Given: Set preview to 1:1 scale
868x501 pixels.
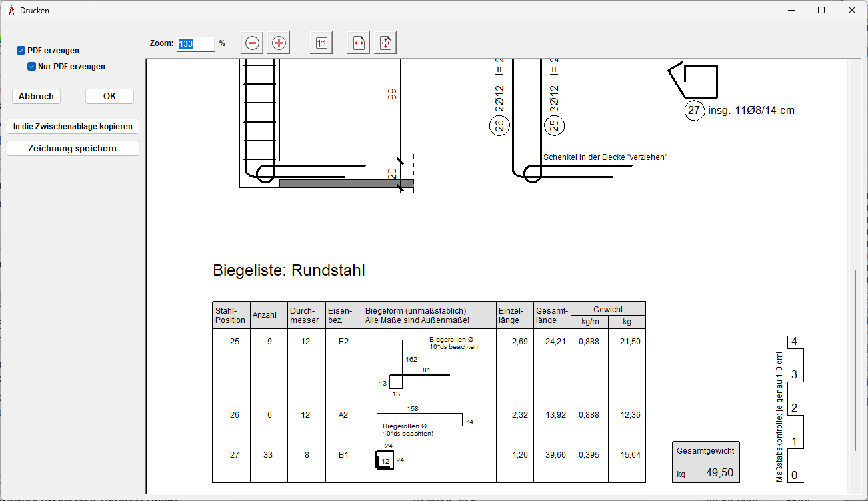Looking at the screenshot, I should pos(321,43).
